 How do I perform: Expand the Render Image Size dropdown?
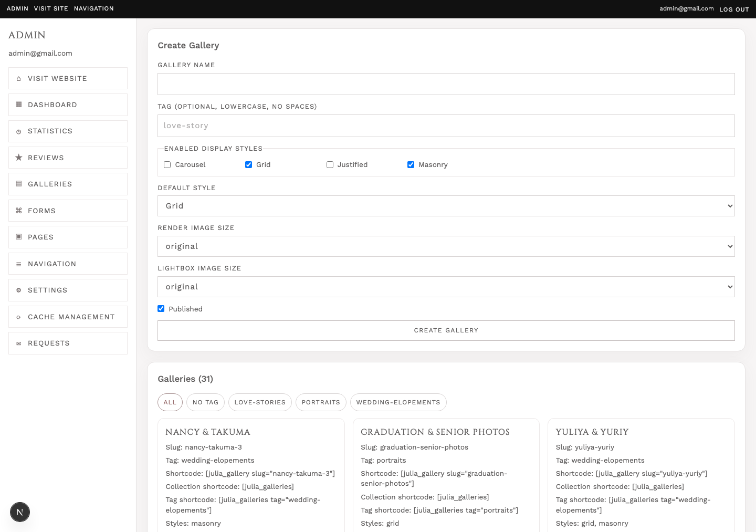pyautogui.click(x=446, y=246)
